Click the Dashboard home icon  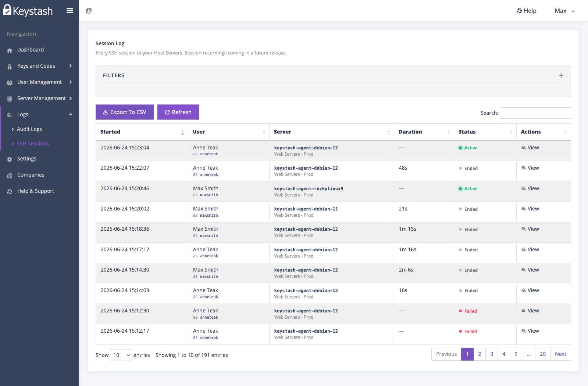(10, 50)
